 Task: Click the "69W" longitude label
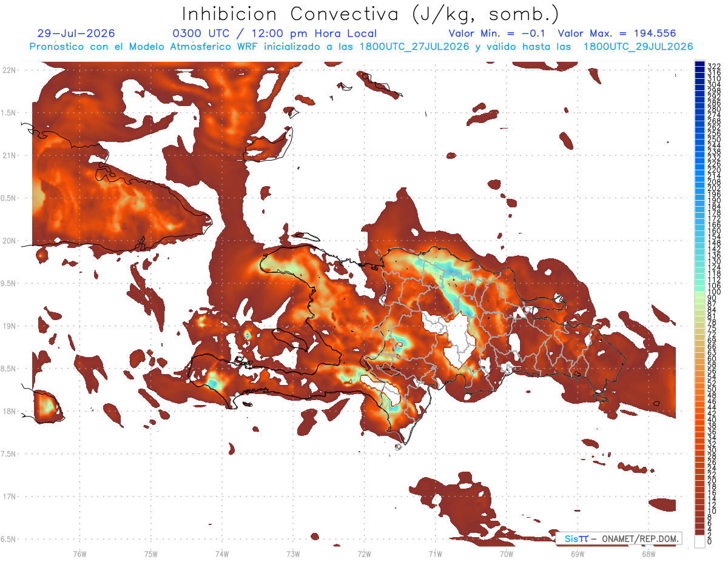click(578, 554)
